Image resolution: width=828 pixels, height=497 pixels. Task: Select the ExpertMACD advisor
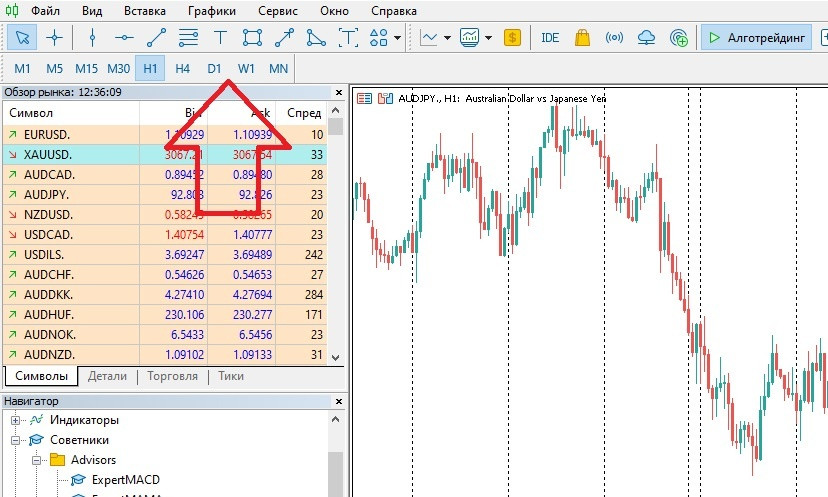(126, 480)
